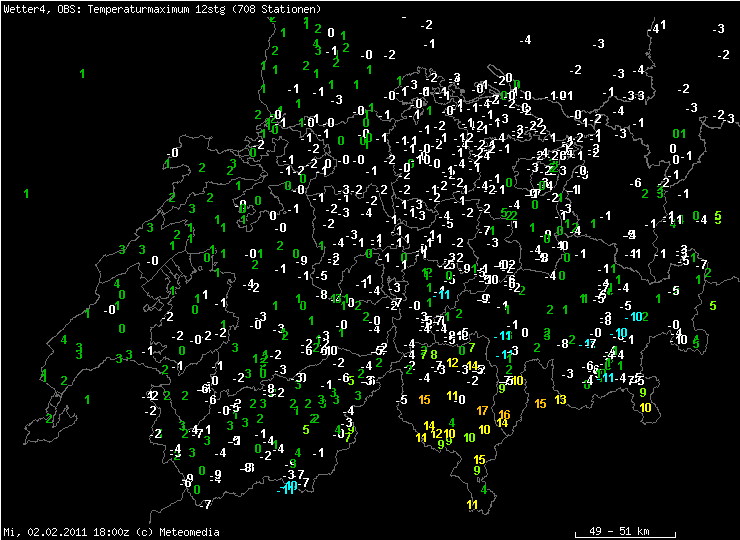Click the -3 value in the top-right corner
The height and width of the screenshot is (540, 740).
tap(719, 29)
